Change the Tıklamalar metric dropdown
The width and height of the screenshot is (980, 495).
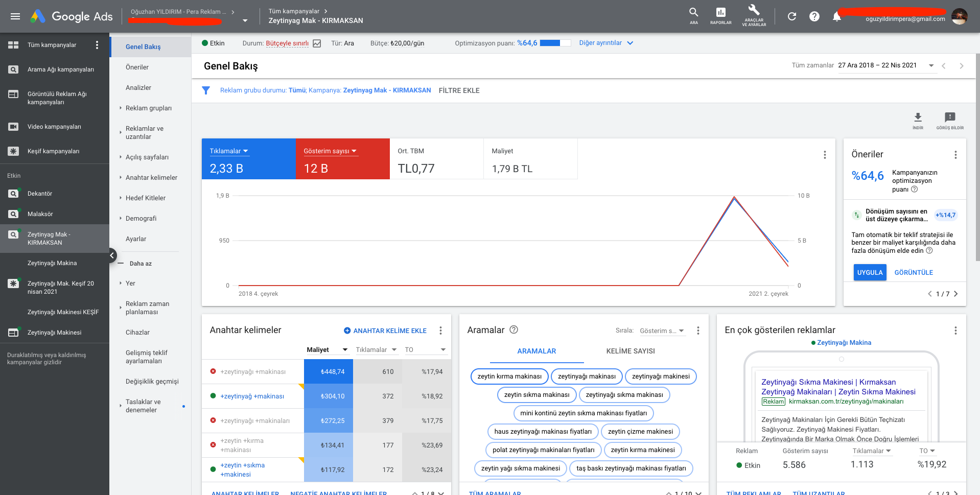point(229,151)
